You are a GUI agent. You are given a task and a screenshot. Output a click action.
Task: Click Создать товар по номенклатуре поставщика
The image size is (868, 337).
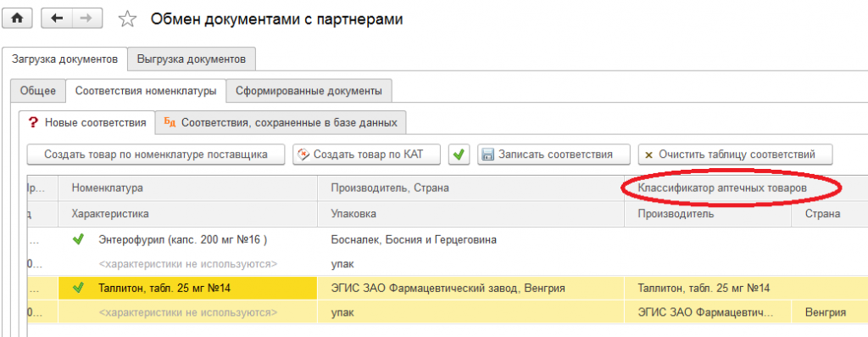pos(156,154)
